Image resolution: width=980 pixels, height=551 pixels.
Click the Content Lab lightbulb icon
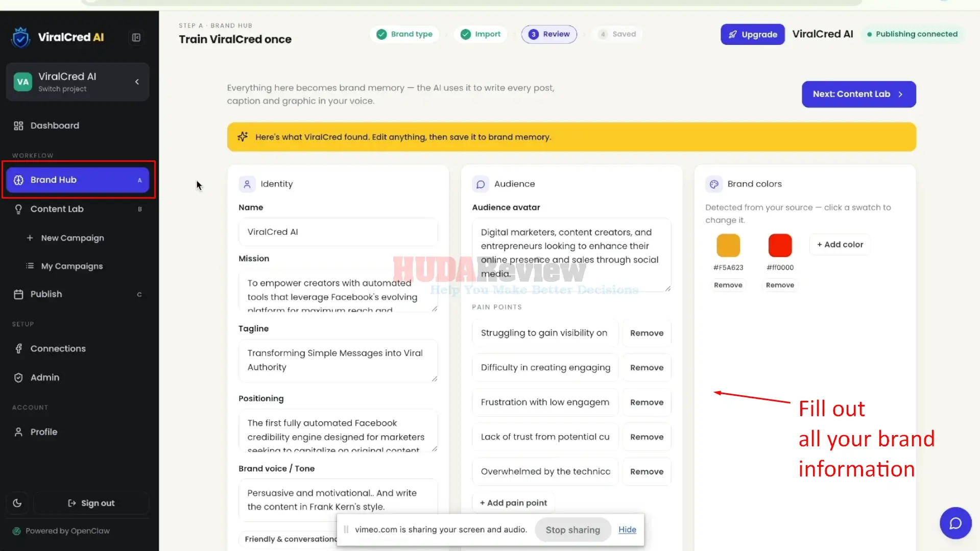(x=18, y=209)
